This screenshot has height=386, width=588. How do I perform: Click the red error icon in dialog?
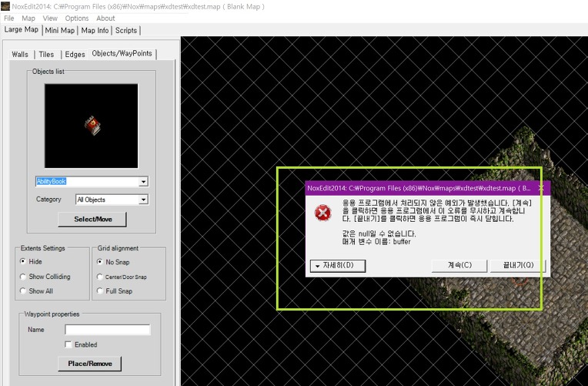click(x=324, y=213)
